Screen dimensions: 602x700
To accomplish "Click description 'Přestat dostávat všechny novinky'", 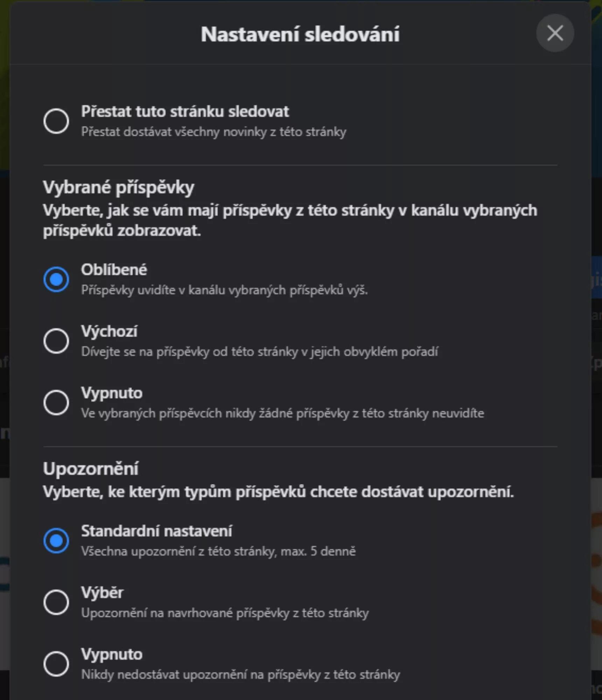I will [x=213, y=132].
